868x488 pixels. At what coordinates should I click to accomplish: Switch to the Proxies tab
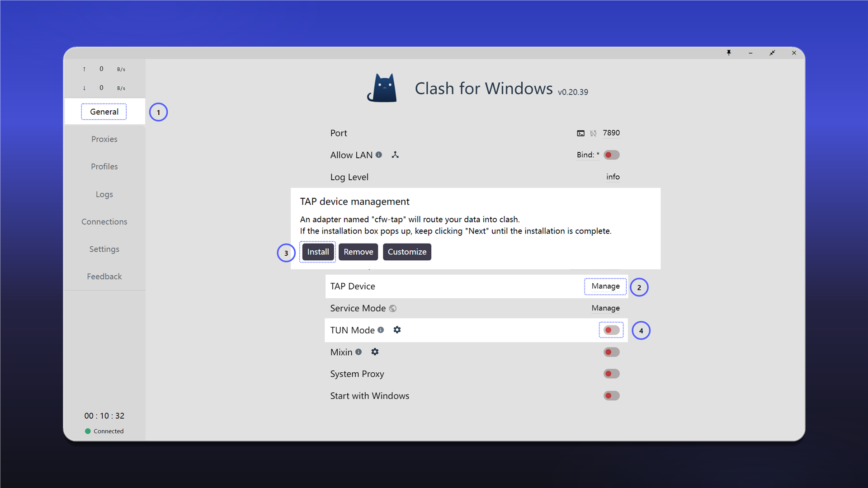pos(104,139)
